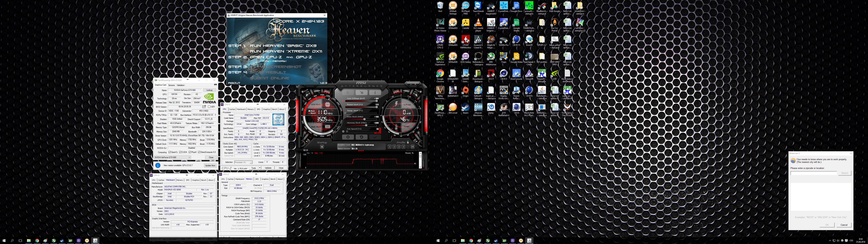The width and height of the screenshot is (868, 244).
Task: Toggle UEFI checkbox in GPU-Z
Action: (x=209, y=107)
